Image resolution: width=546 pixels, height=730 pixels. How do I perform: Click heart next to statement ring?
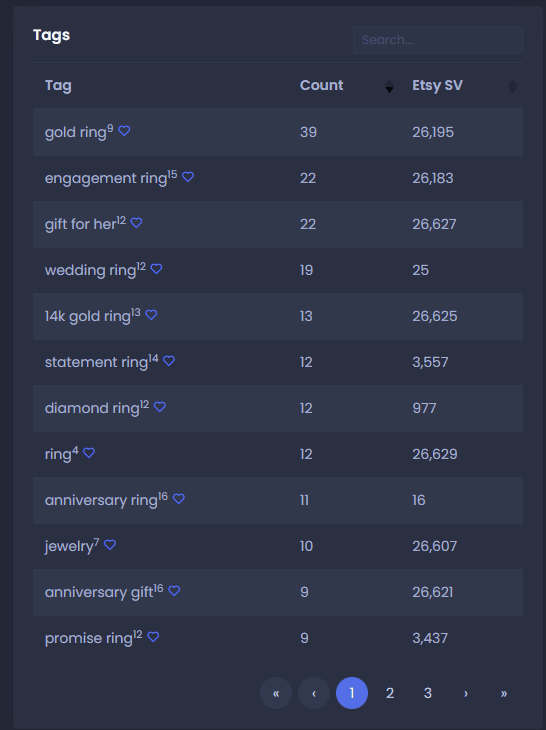pyautogui.click(x=169, y=361)
